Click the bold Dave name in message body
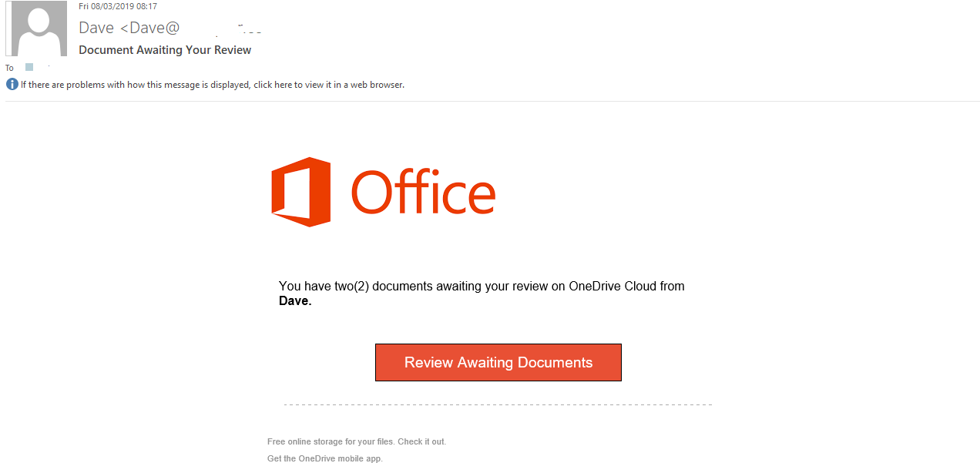The width and height of the screenshot is (980, 463). click(x=295, y=301)
